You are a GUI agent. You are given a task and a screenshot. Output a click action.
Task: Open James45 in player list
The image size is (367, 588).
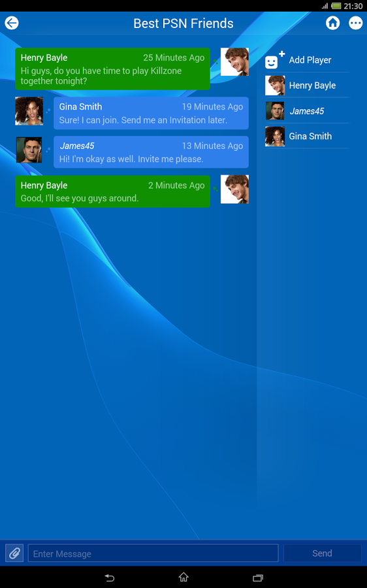308,111
